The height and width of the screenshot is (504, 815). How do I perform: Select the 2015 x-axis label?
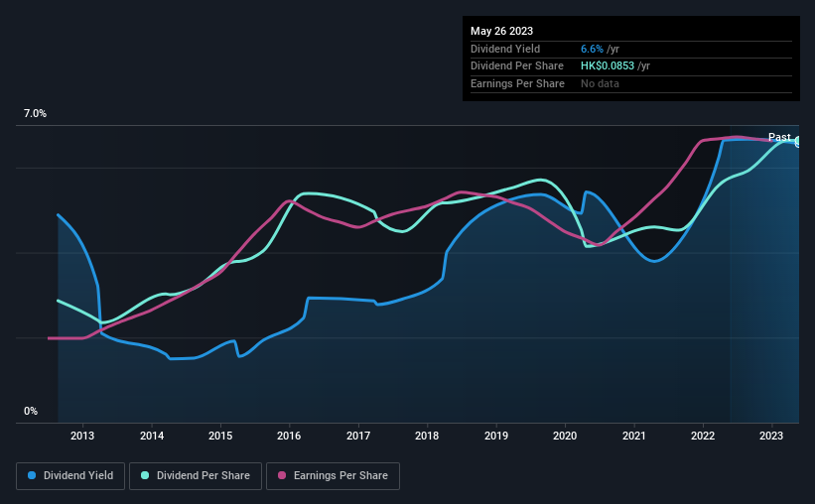[x=220, y=436]
